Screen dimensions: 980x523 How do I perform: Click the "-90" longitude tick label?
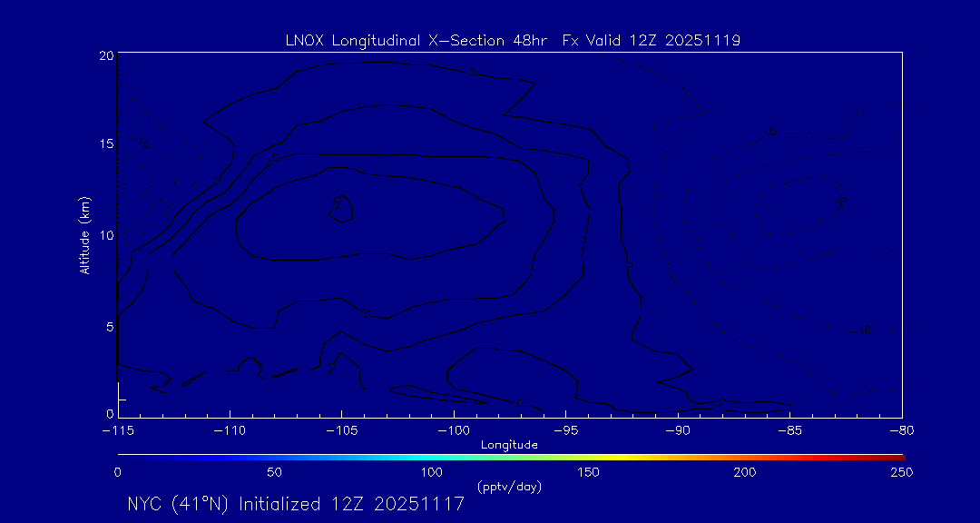[678, 431]
